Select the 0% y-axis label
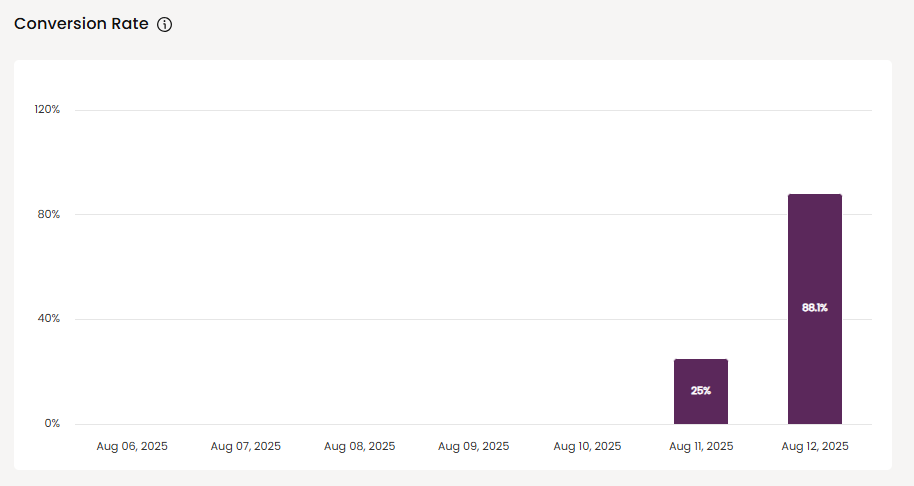 (52, 423)
